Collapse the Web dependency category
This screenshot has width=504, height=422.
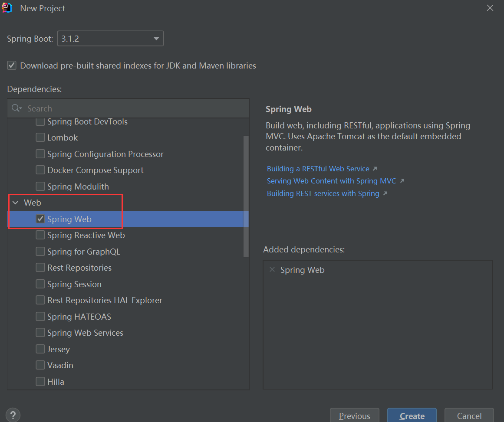click(16, 202)
